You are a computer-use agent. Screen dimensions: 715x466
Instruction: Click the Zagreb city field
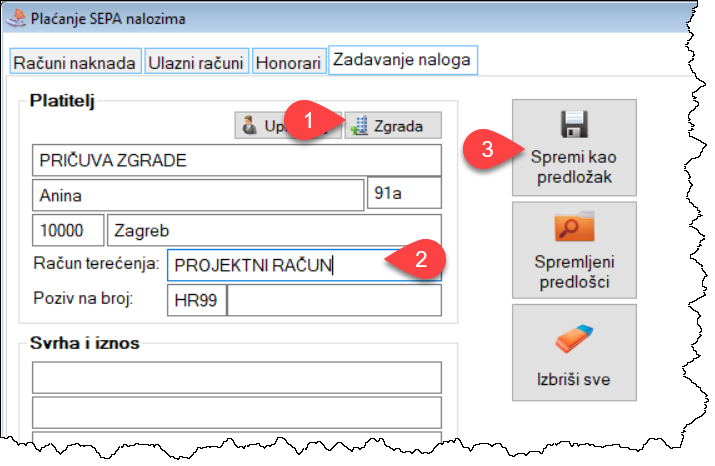coord(274,230)
